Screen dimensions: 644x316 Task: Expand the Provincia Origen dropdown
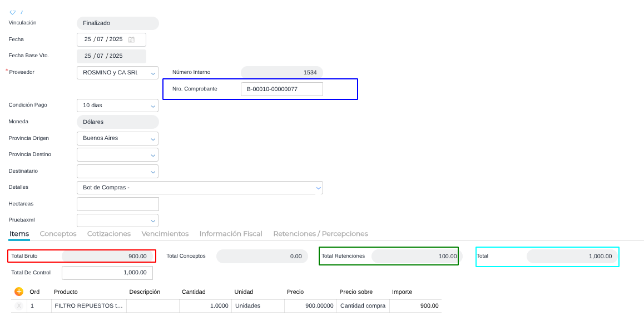tap(153, 138)
